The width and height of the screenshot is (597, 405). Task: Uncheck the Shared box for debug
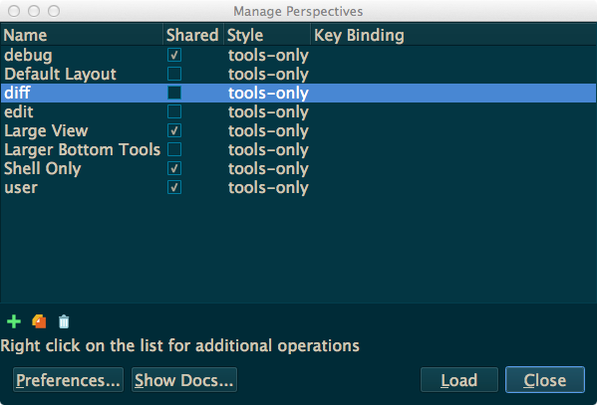coord(174,55)
